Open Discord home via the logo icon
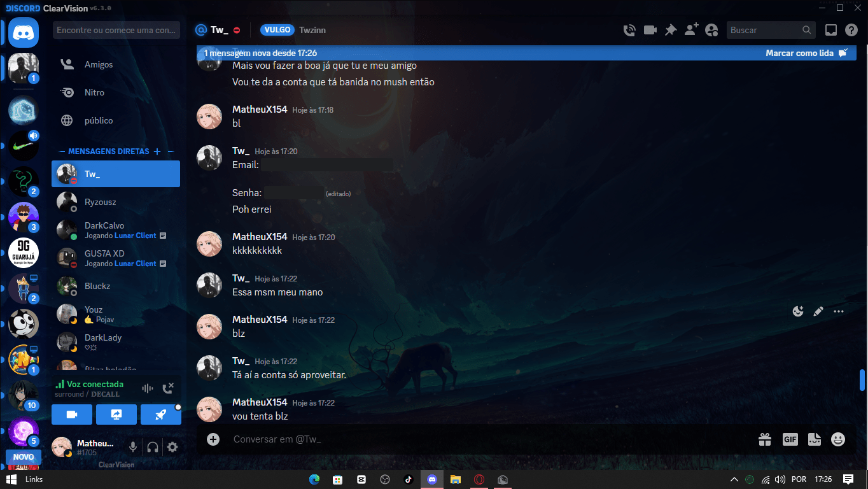 point(24,32)
